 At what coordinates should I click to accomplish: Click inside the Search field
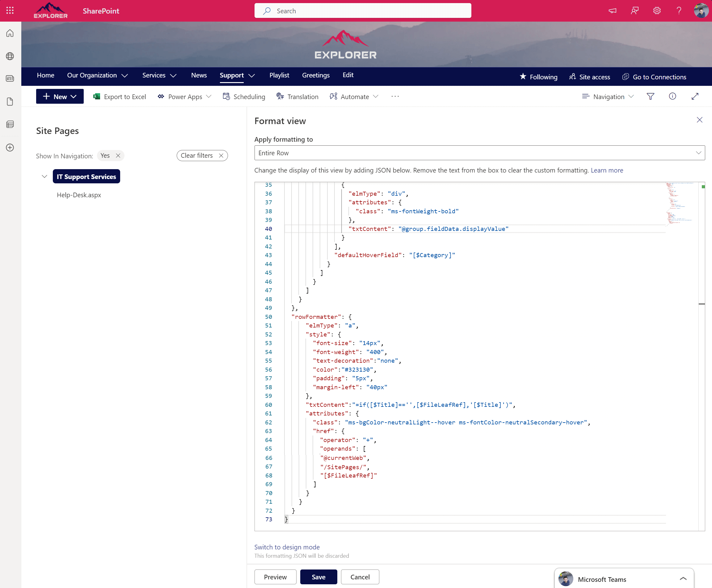(363, 10)
